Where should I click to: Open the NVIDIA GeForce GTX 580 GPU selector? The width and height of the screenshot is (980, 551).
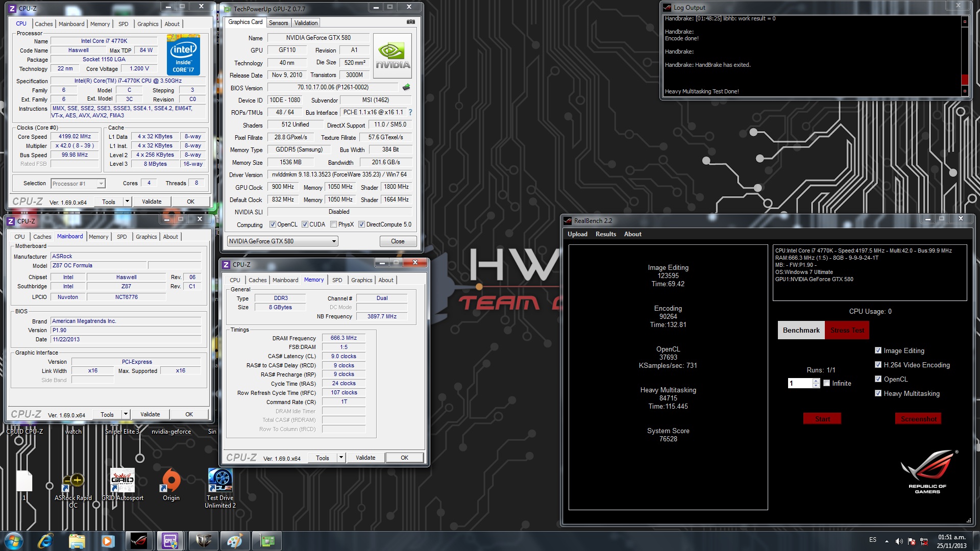(282, 241)
